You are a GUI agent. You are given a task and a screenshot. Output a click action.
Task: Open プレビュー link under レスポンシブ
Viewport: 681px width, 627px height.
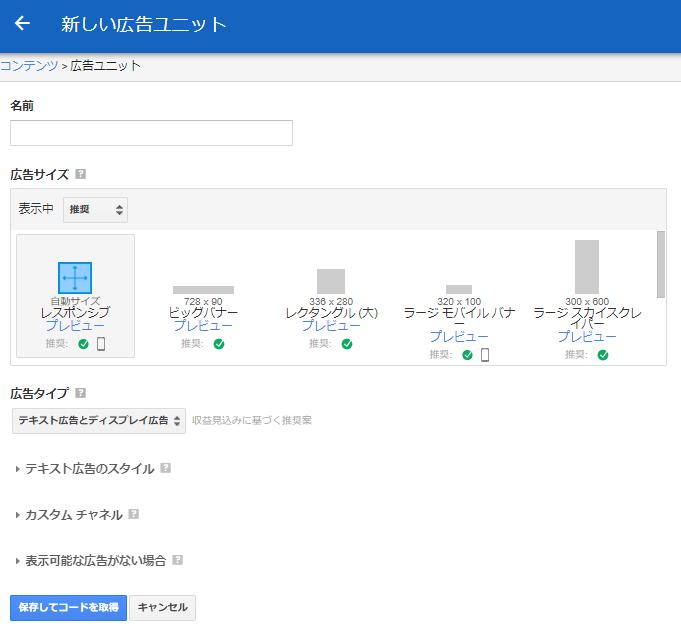coord(75,326)
